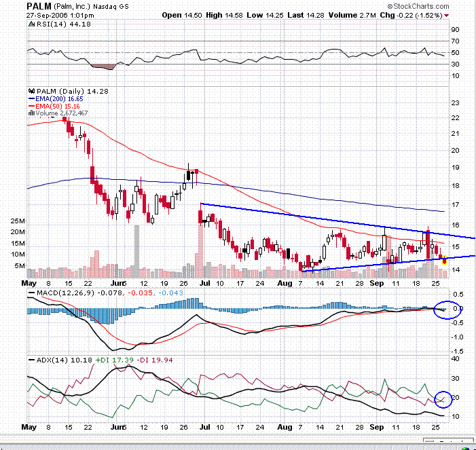Click the tall gray volume bar in June

(x=136, y=251)
